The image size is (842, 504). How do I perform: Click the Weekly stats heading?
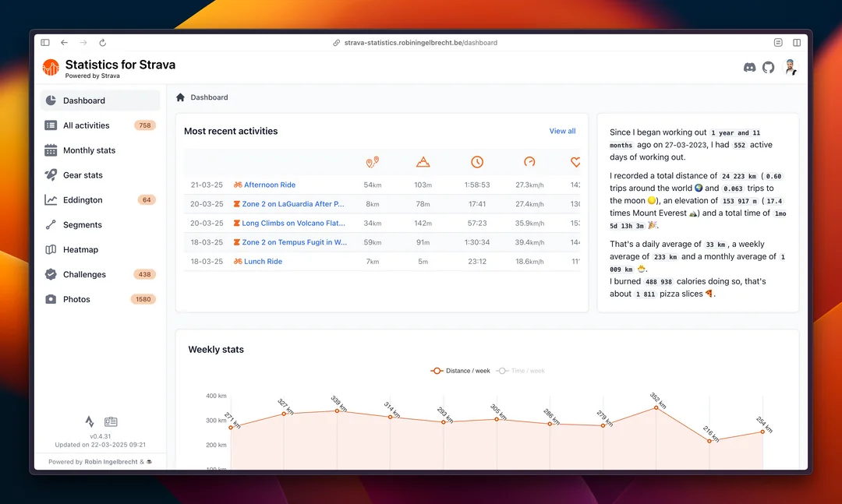pos(216,350)
